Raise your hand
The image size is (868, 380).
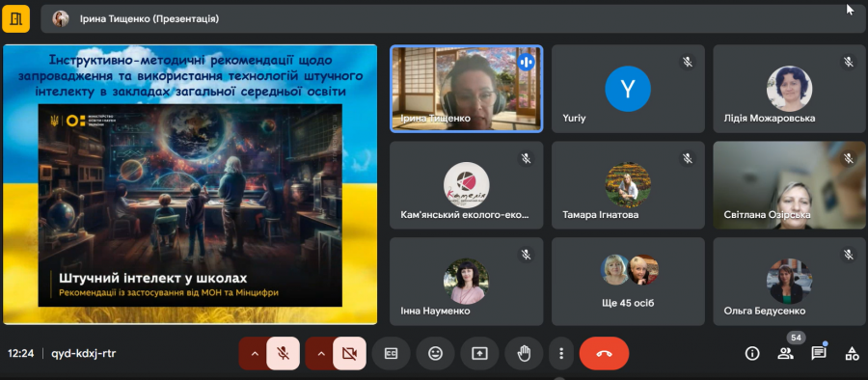click(524, 353)
